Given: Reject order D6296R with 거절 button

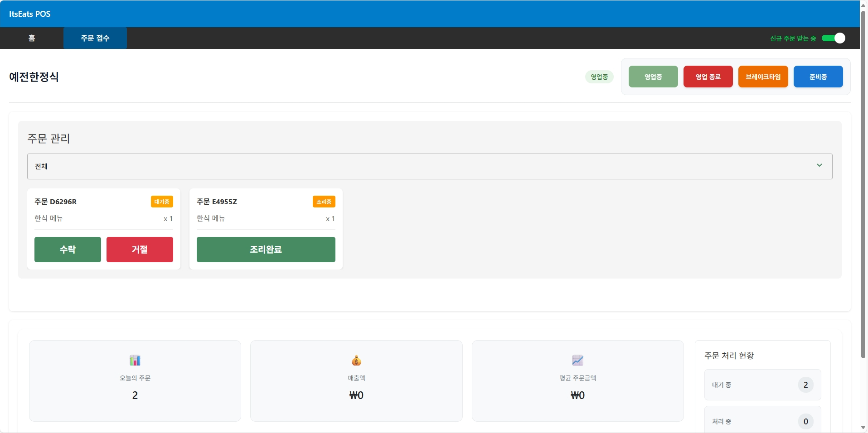Looking at the screenshot, I should click(x=140, y=250).
